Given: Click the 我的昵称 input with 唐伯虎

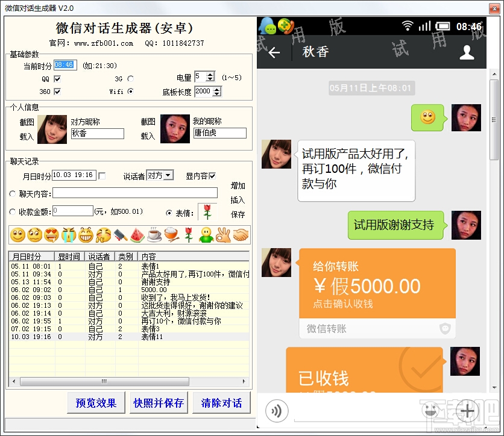Looking at the screenshot, I should [220, 133].
